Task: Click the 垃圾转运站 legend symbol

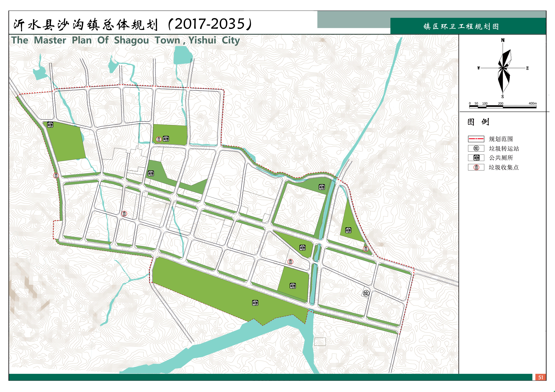Action: [x=476, y=148]
